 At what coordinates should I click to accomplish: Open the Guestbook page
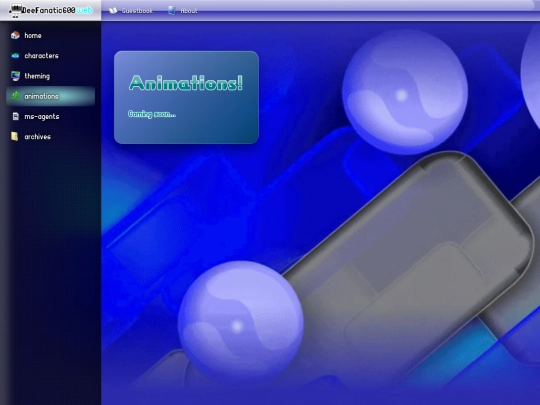tap(137, 11)
